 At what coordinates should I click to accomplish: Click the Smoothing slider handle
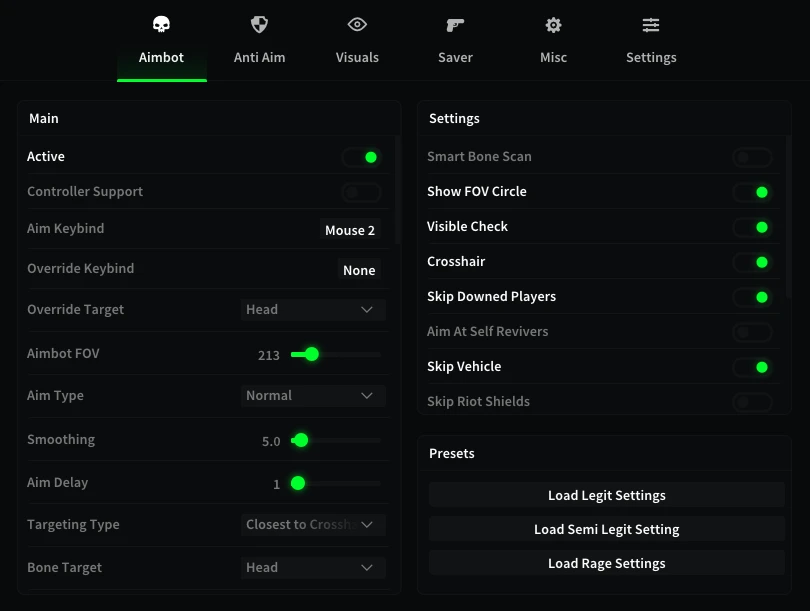pyautogui.click(x=301, y=441)
